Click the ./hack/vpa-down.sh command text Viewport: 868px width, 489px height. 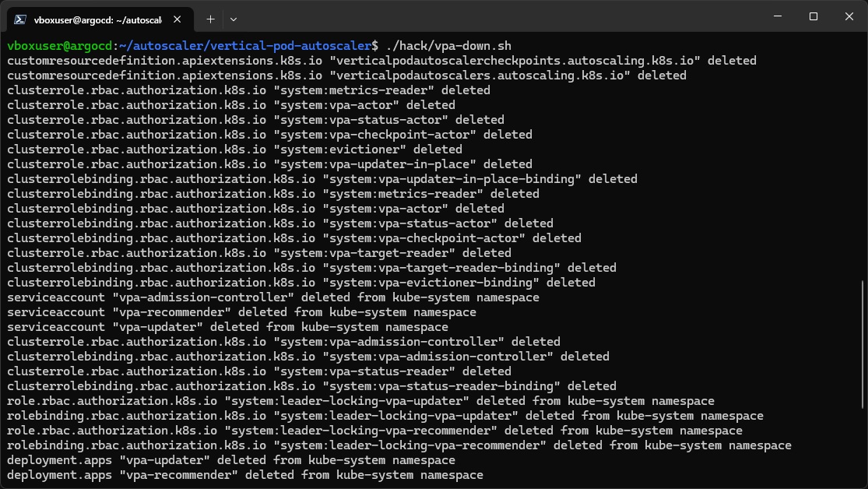click(x=448, y=46)
